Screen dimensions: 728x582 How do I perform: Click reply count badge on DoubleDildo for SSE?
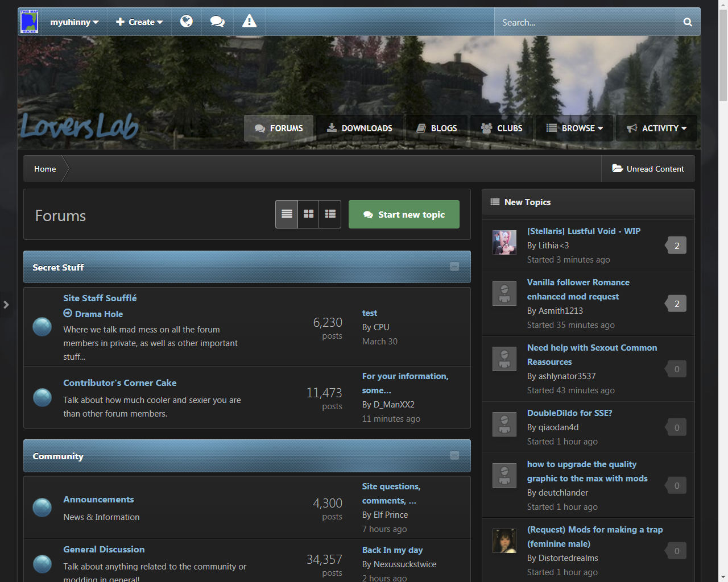click(x=676, y=427)
